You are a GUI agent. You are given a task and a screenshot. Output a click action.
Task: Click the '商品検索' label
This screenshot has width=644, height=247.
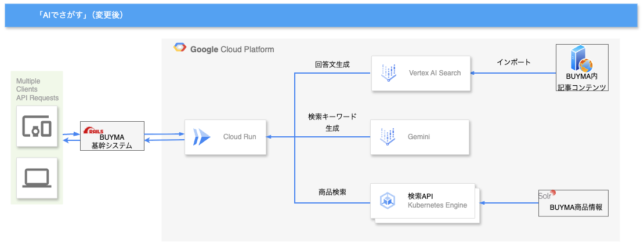[332, 191]
